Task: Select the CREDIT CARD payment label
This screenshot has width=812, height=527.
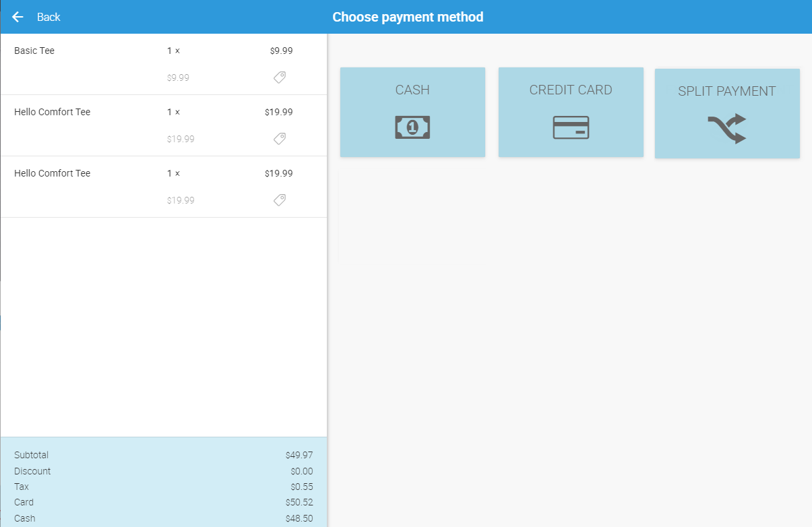Action: [x=571, y=90]
